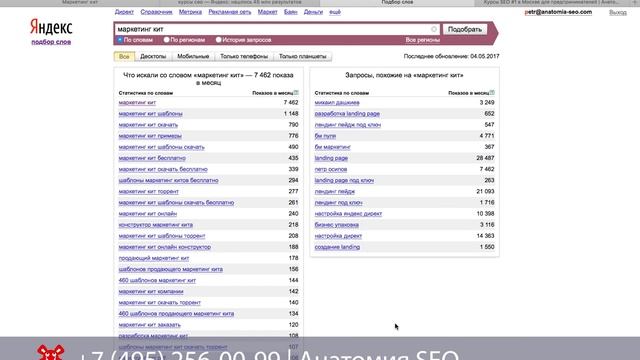Open the 'Деньги' service link
The image size is (640, 360).
tap(313, 12)
